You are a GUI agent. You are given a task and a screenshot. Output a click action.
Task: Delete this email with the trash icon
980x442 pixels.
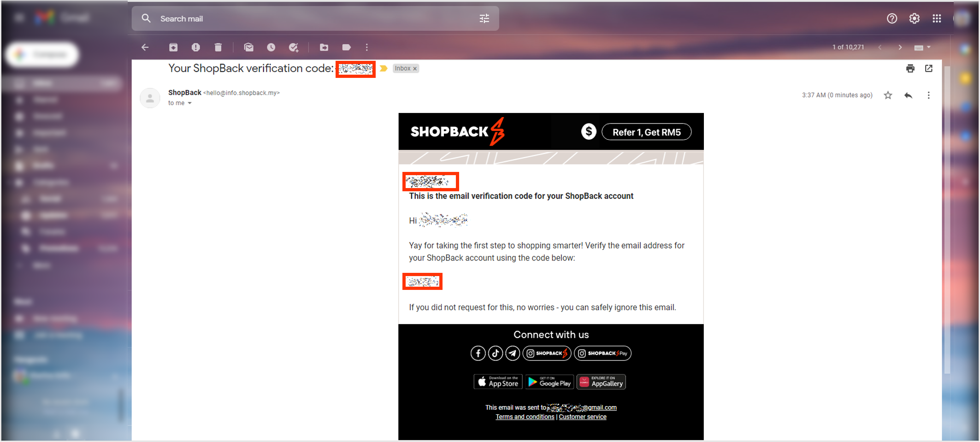[x=218, y=47]
